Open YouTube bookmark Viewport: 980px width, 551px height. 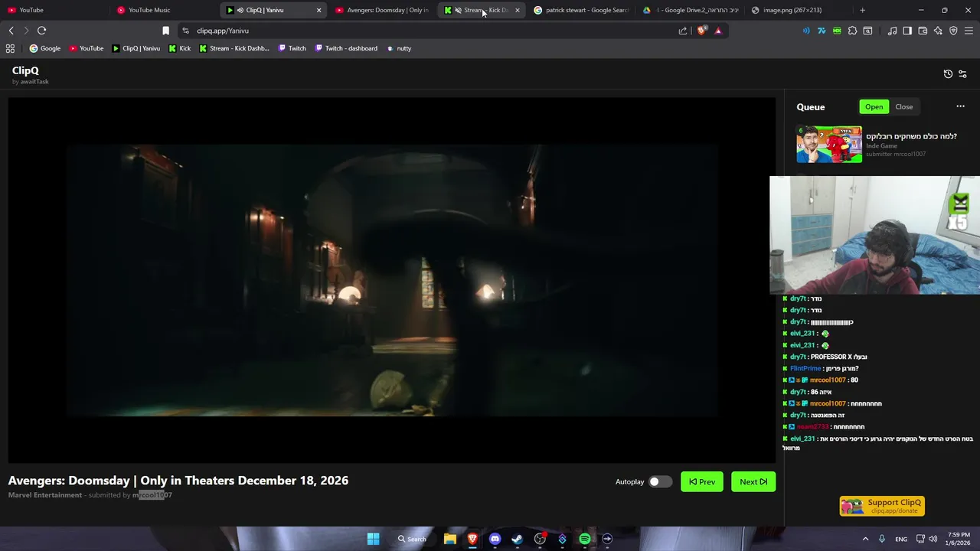[x=87, y=48]
